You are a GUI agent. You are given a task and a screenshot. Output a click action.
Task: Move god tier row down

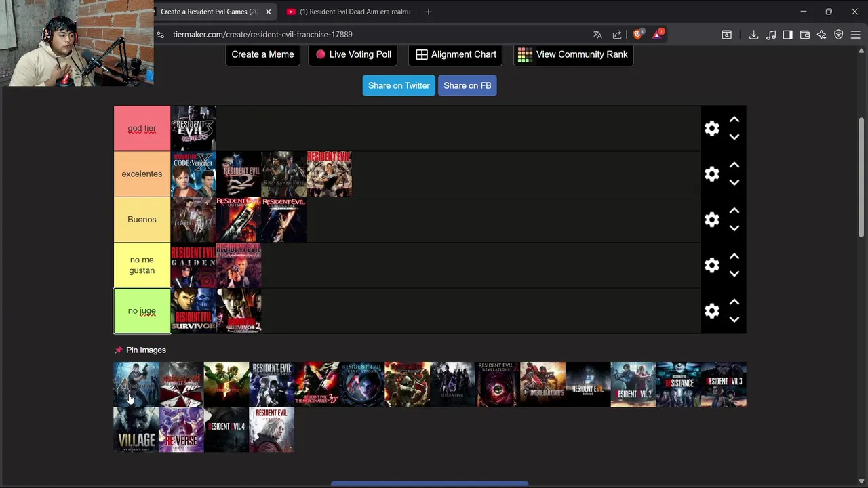734,137
